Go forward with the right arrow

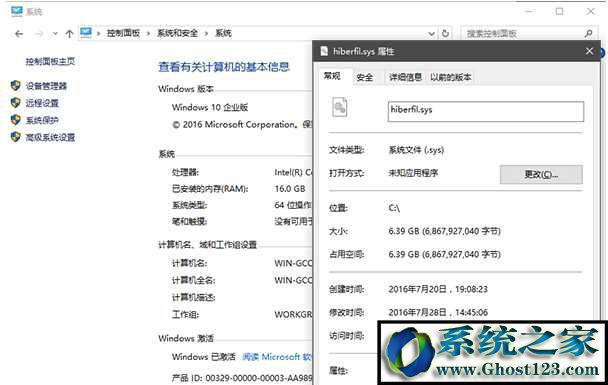tap(39, 34)
